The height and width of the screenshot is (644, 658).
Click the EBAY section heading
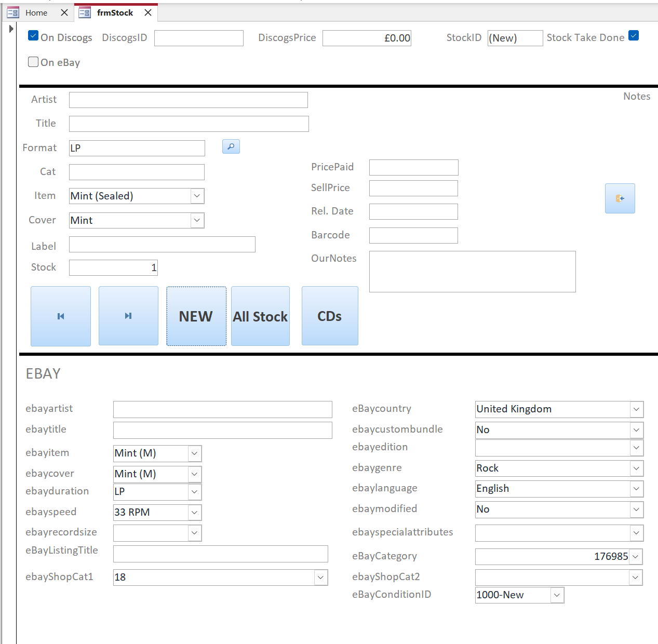43,373
